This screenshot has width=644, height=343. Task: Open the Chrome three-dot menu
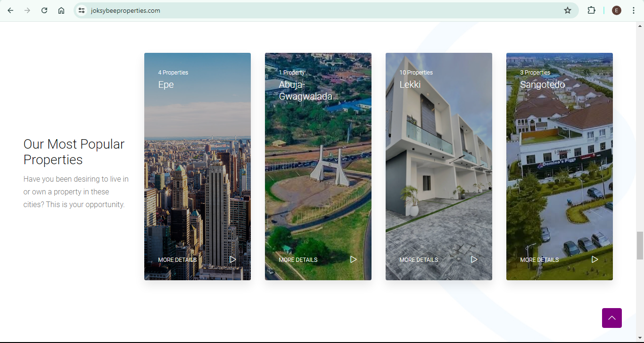tap(634, 10)
